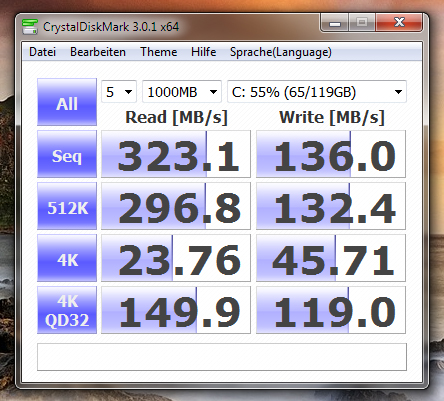Open the Datei menu

pos(42,52)
